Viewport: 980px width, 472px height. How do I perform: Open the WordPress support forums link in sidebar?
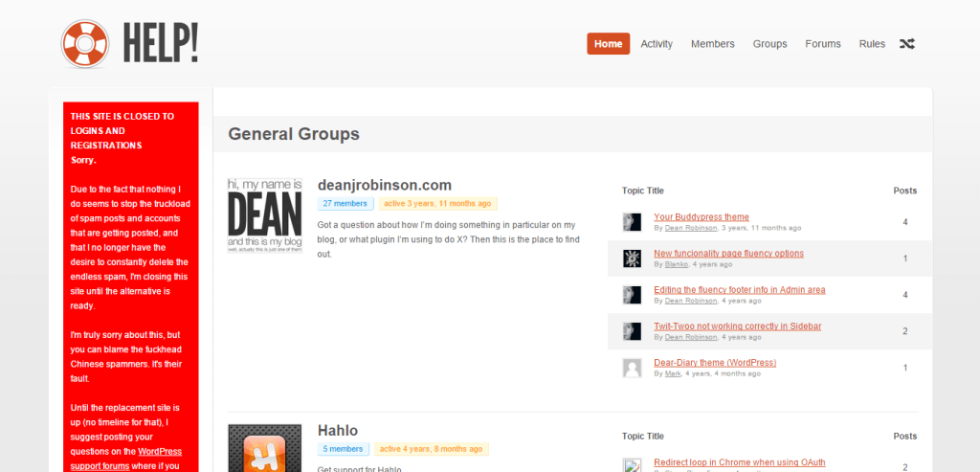(126, 459)
